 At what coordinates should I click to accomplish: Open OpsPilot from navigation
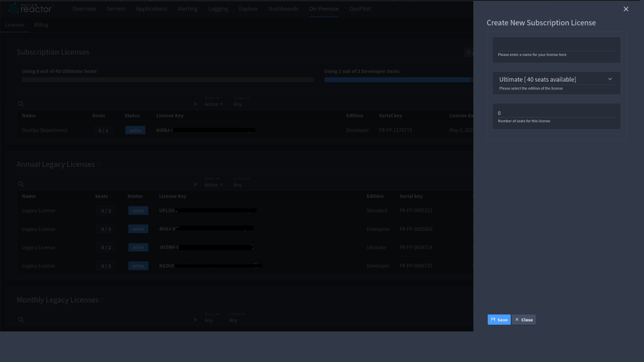360,9
